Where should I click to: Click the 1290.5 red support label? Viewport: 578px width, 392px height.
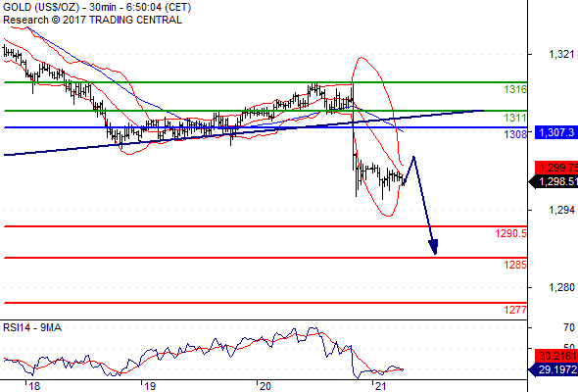coord(511,233)
